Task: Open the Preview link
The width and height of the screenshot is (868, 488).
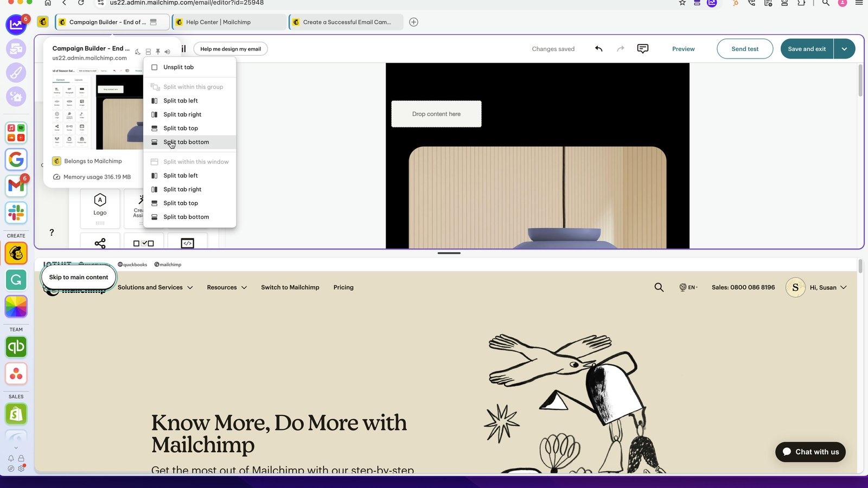Action: tap(683, 49)
